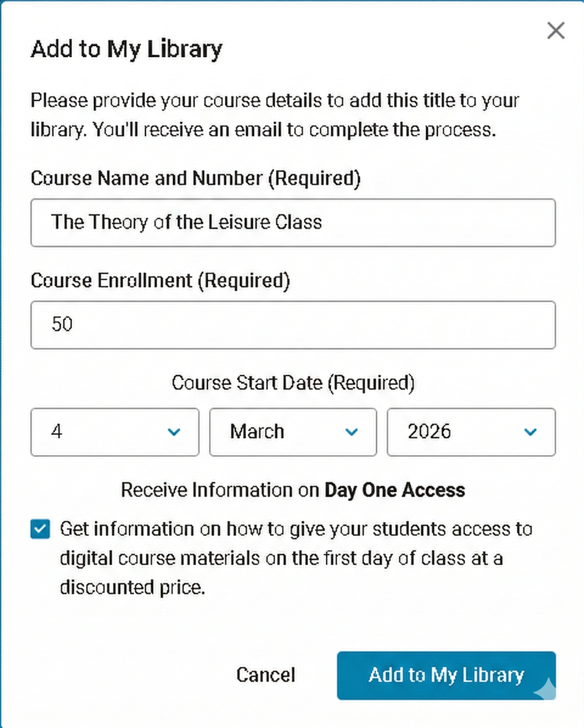Screen dimensions: 584x728
Task: Focus the Course Name and Number field
Action: pos(293,222)
